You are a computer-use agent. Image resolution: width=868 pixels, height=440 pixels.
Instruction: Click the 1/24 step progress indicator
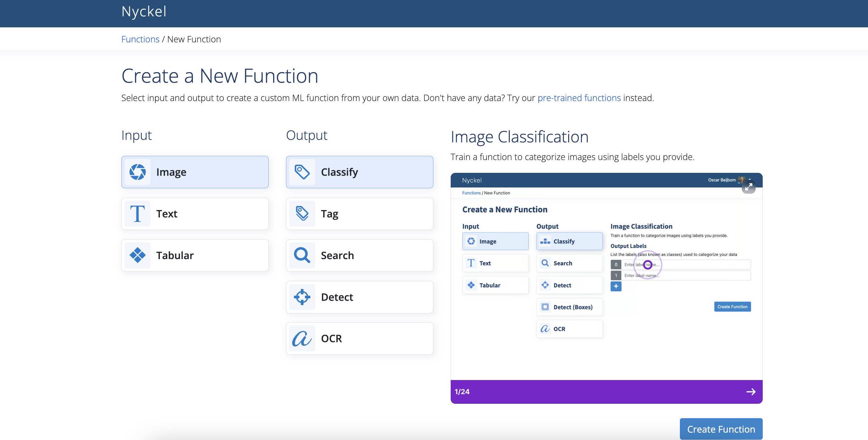click(462, 392)
